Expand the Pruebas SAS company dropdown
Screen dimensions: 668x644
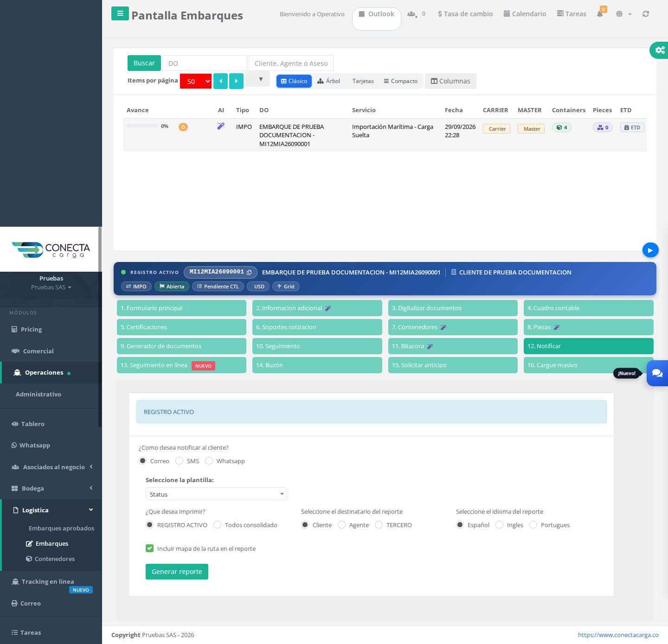click(51, 287)
